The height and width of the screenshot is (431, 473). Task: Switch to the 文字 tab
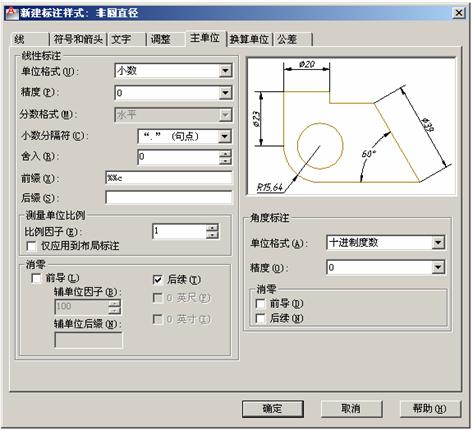pyautogui.click(x=126, y=39)
